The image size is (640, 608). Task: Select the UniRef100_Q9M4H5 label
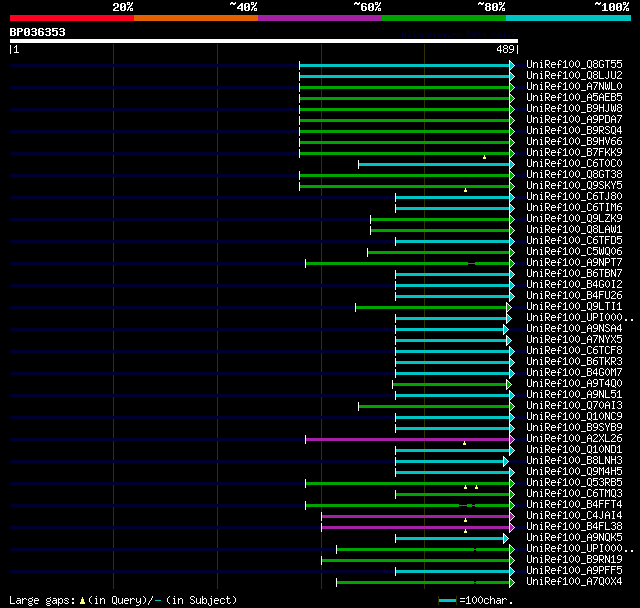(574, 472)
